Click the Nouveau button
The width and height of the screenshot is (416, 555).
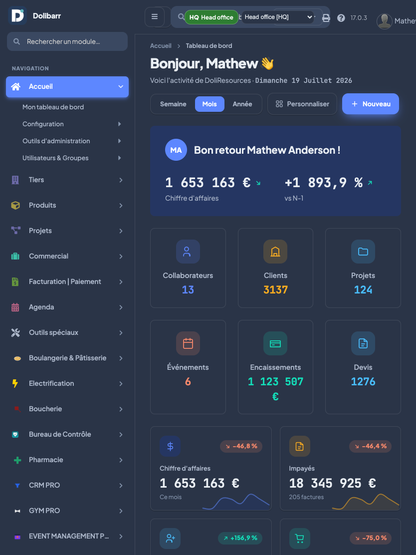click(370, 104)
